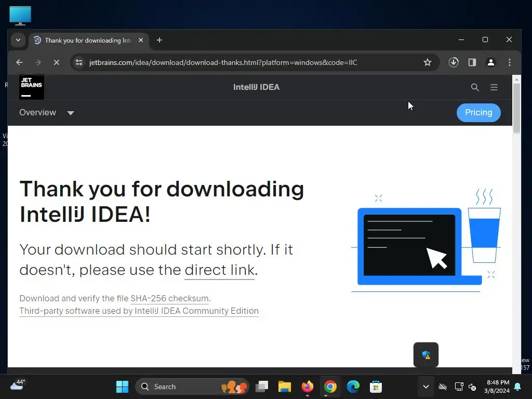This screenshot has height=399, width=532.
Task: Open File Explorer from the taskbar
Action: [x=284, y=387]
